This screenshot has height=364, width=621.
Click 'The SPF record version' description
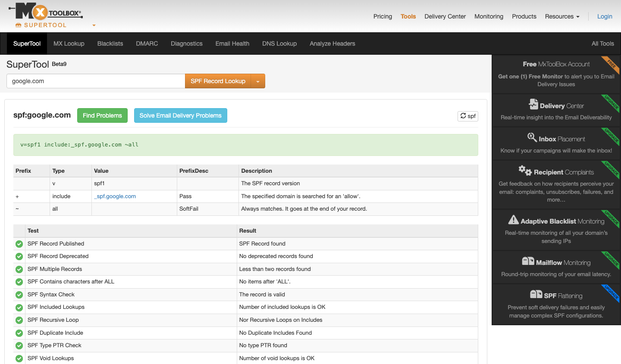click(x=270, y=183)
